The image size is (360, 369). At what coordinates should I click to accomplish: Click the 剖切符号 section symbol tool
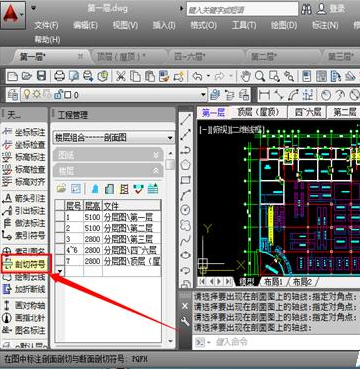[x=25, y=264]
